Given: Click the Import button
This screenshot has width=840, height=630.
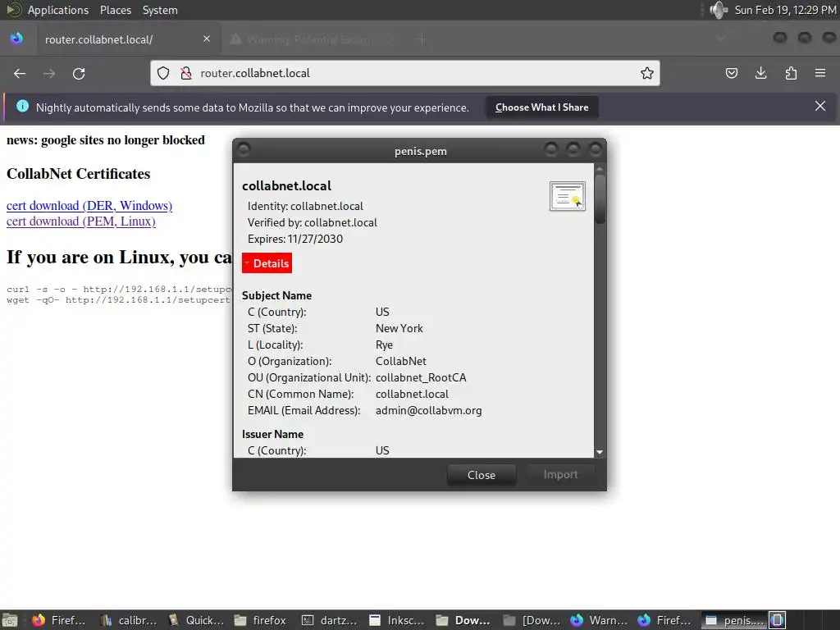Looking at the screenshot, I should [560, 475].
